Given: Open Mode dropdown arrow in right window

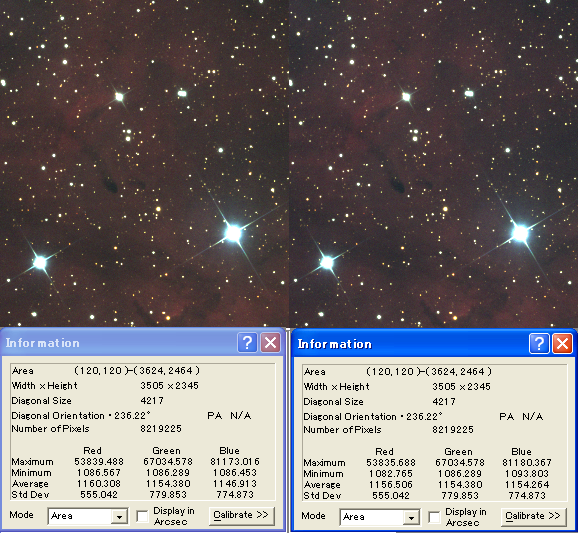Looking at the screenshot, I should click(x=411, y=518).
